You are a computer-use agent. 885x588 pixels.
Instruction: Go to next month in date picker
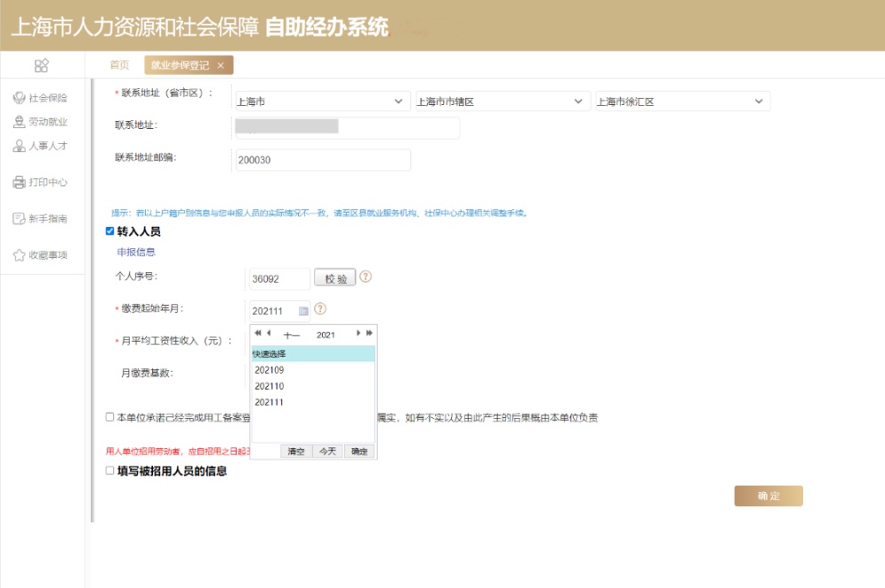coord(358,334)
